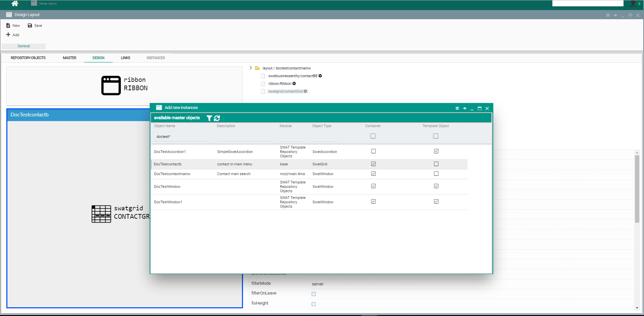
Task: Select swatgrid/contactGrid tree item
Action: [x=285, y=91]
